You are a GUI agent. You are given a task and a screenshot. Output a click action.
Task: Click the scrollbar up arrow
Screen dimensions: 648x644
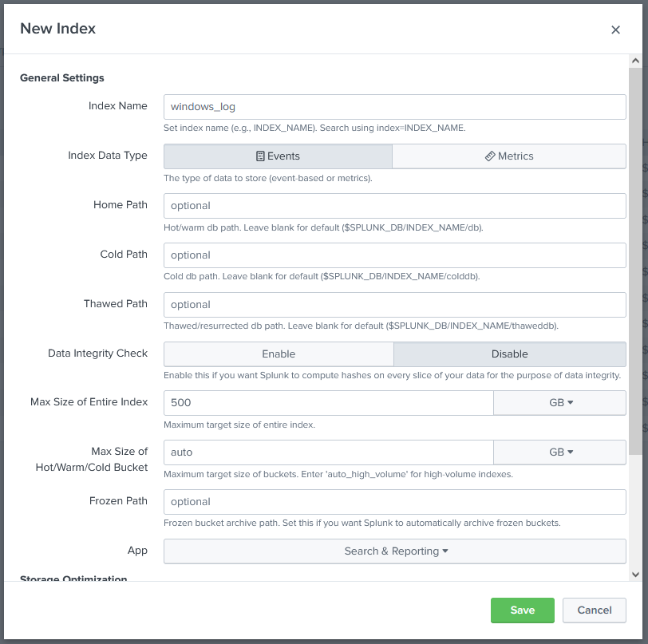635,61
